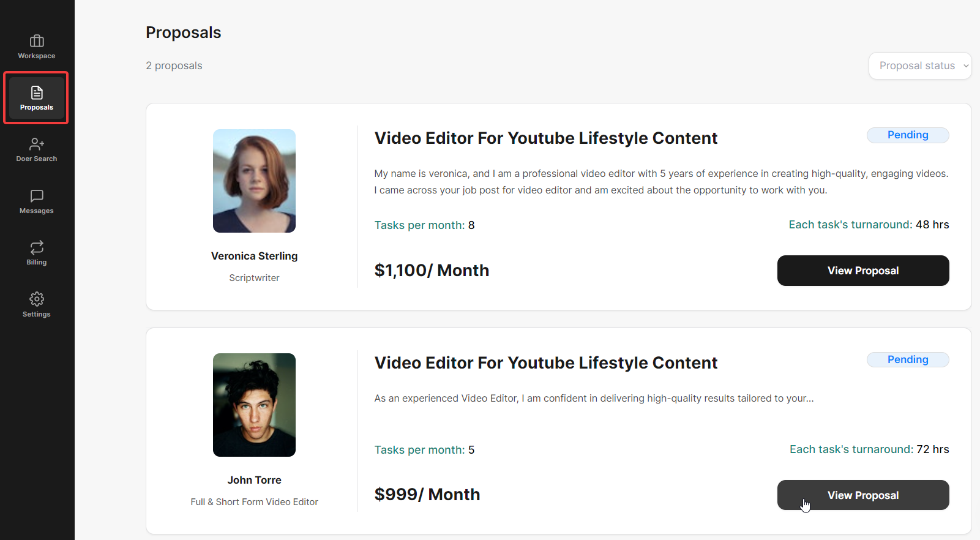Click Veronica's proposal description text
Image resolution: width=980 pixels, height=540 pixels.
[x=661, y=182]
